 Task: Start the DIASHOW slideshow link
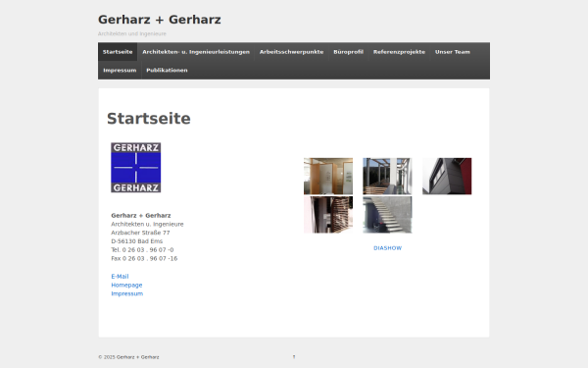tap(387, 248)
